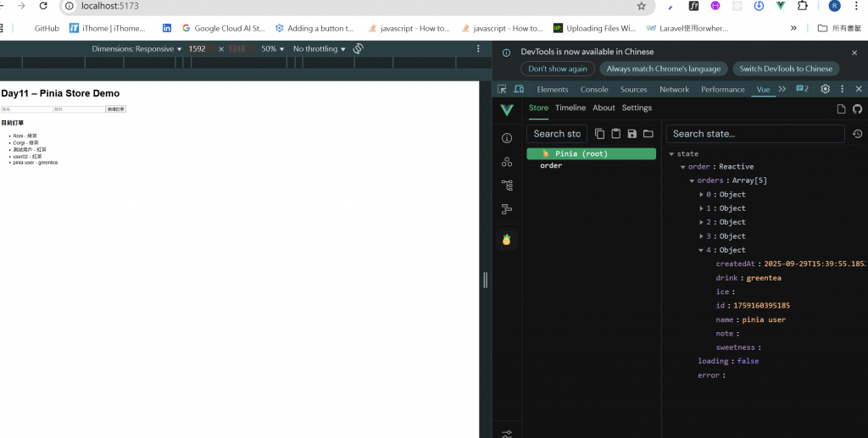Open the 50% zoom dropdown
868x438 pixels.
pyautogui.click(x=272, y=48)
